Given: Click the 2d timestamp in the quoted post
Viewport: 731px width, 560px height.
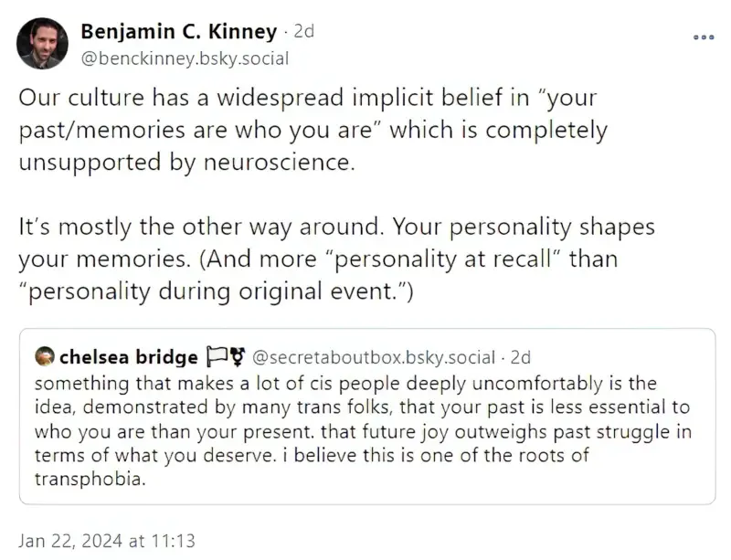Looking at the screenshot, I should (521, 357).
